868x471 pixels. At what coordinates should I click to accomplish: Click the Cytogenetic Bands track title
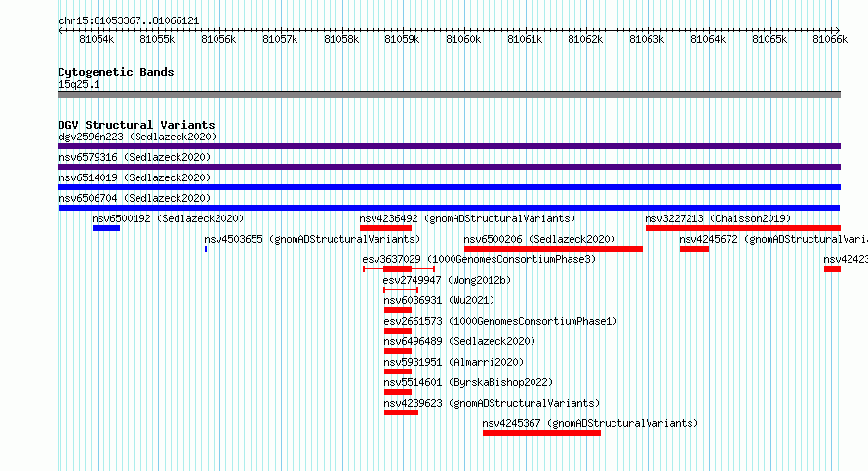point(116,72)
